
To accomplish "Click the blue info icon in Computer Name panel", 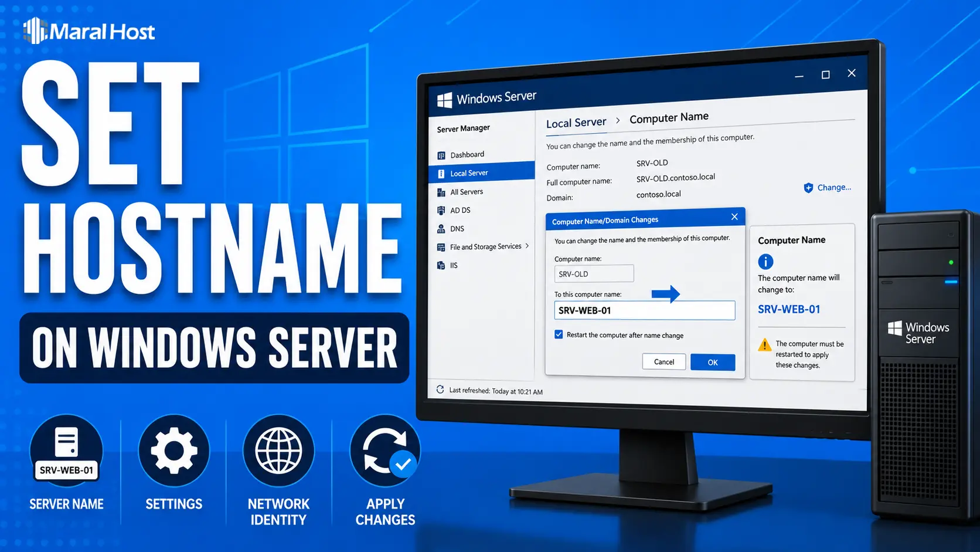I will pos(765,262).
